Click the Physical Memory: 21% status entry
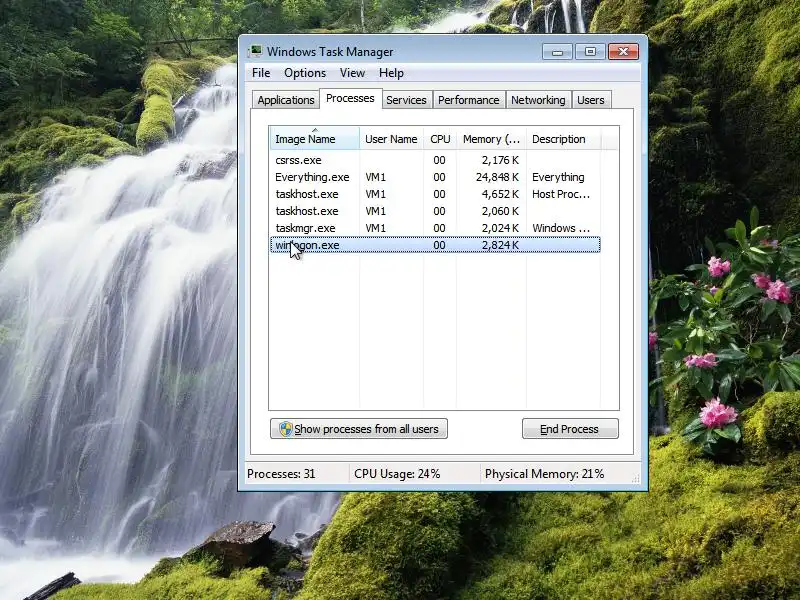 point(544,474)
